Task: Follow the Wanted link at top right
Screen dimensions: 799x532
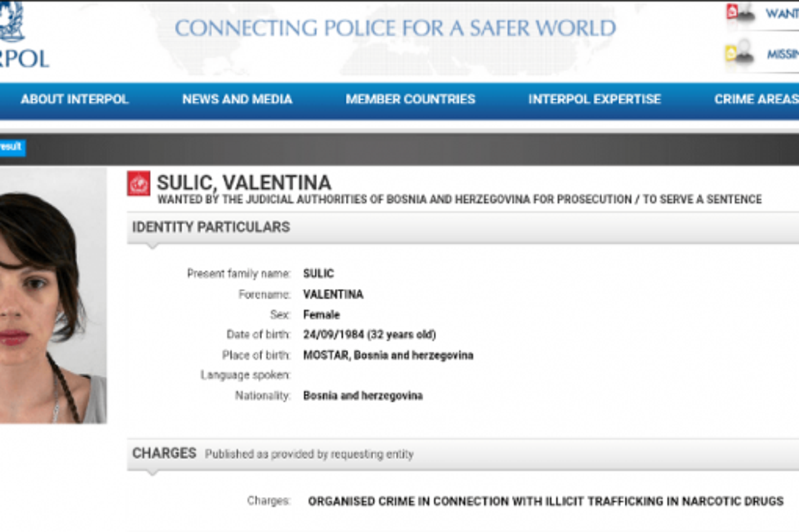Action: tap(782, 14)
